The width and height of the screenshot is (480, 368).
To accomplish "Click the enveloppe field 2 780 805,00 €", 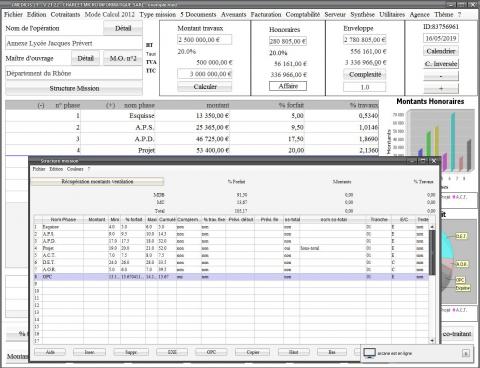I will (365, 40).
